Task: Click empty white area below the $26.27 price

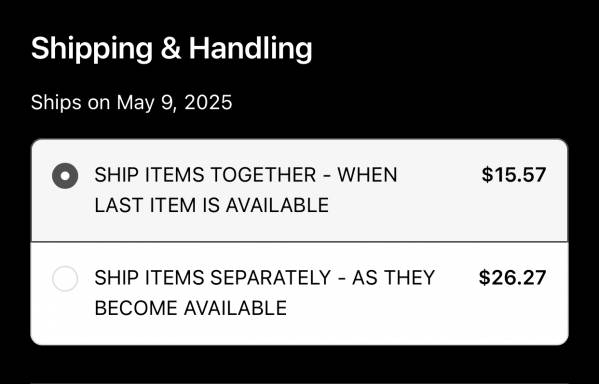Action: pyautogui.click(x=512, y=315)
